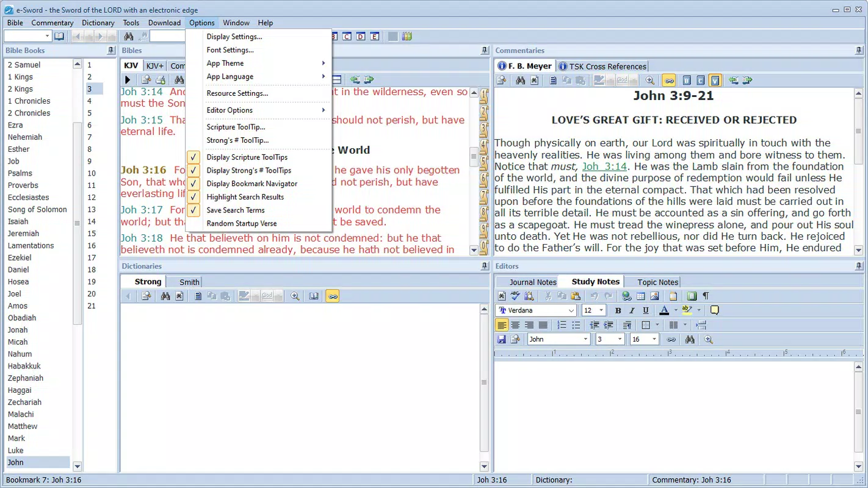Select Matthew in Bible Books list

(23, 426)
